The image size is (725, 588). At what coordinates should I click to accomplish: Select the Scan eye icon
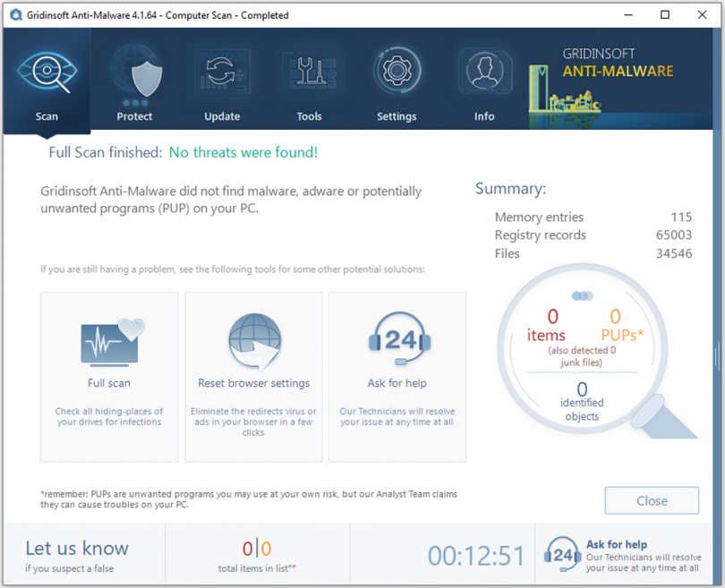point(47,72)
